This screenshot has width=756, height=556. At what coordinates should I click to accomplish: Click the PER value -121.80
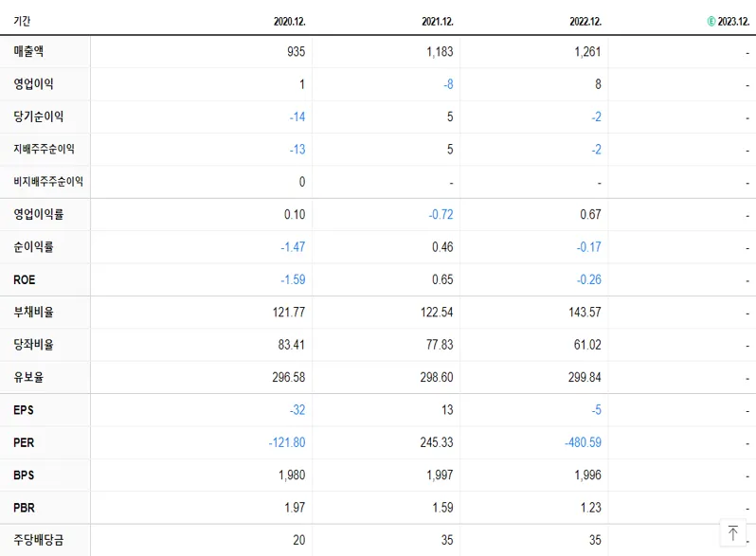[287, 442]
